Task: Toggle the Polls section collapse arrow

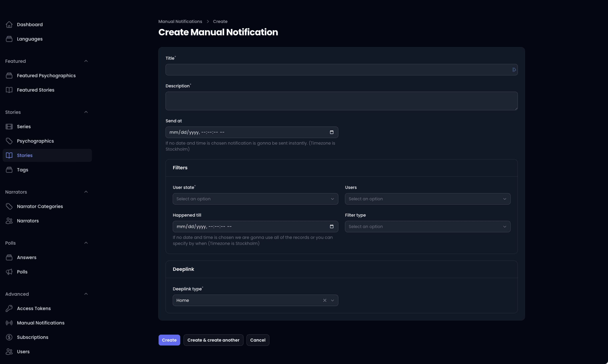Action: [x=86, y=243]
